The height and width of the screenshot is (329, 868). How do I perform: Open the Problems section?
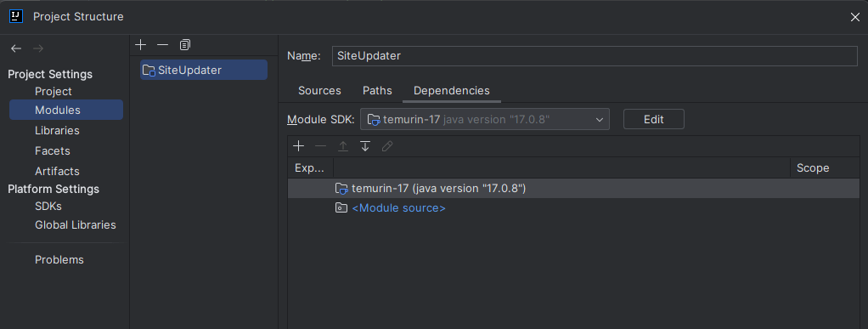[59, 260]
